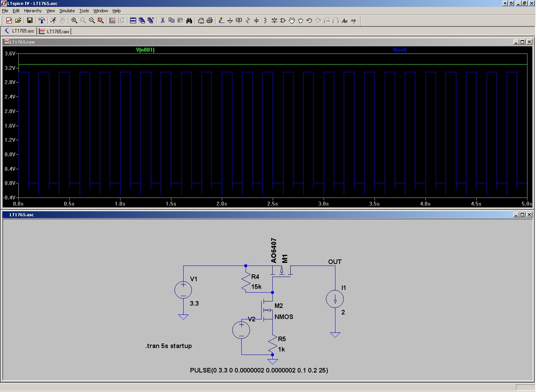Open Control Panel via the hammer icon
Image resolution: width=537 pixels, height=392 pixels.
[42, 21]
